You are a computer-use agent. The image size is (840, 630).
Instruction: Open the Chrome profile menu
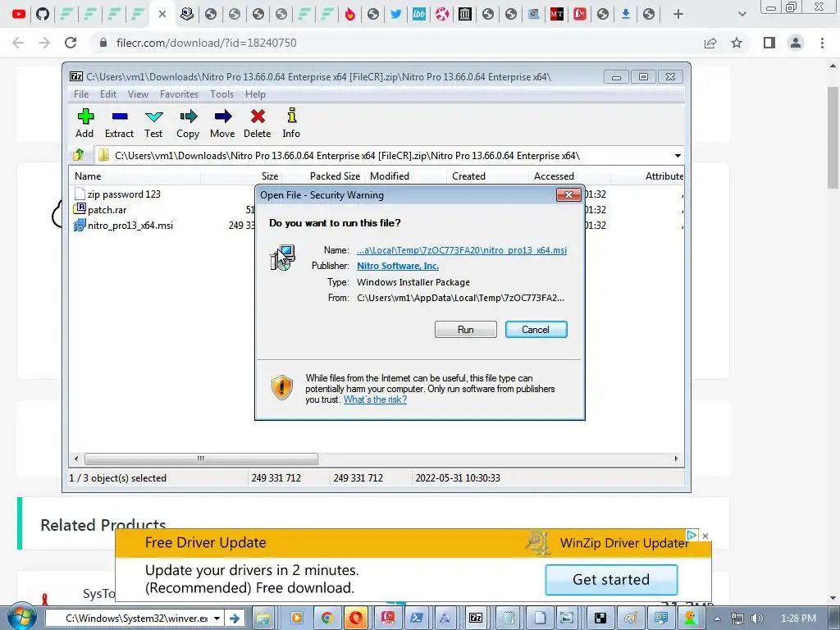point(796,43)
